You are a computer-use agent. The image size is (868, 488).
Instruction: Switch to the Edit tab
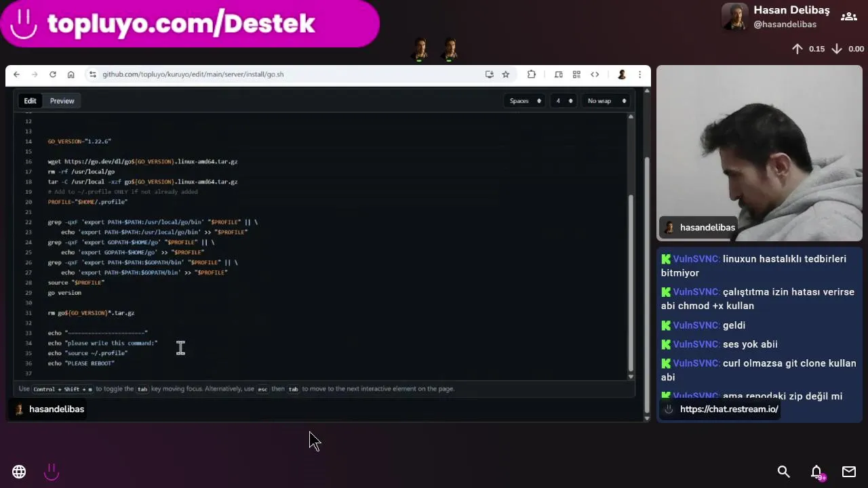[x=30, y=101]
